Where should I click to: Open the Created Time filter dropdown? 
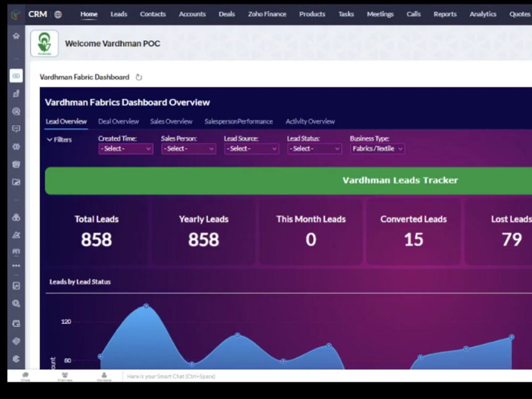coord(126,148)
